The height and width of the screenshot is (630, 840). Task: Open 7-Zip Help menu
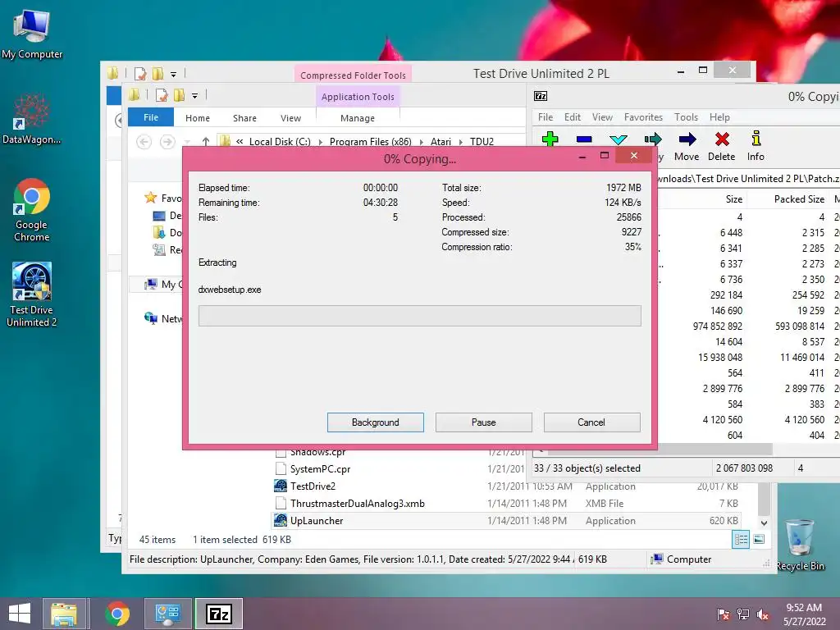coord(719,116)
